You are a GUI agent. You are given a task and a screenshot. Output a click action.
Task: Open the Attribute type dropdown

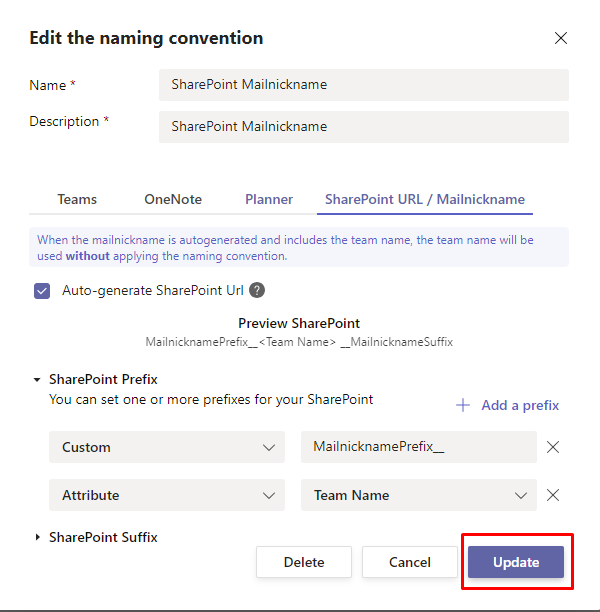click(167, 495)
